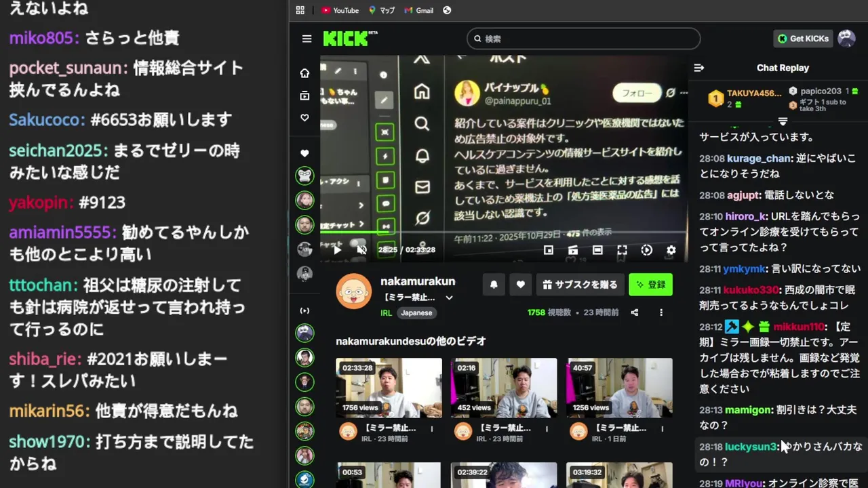Viewport: 868px width, 488px height.
Task: Click the green 登録 subscribe button
Action: click(x=650, y=285)
